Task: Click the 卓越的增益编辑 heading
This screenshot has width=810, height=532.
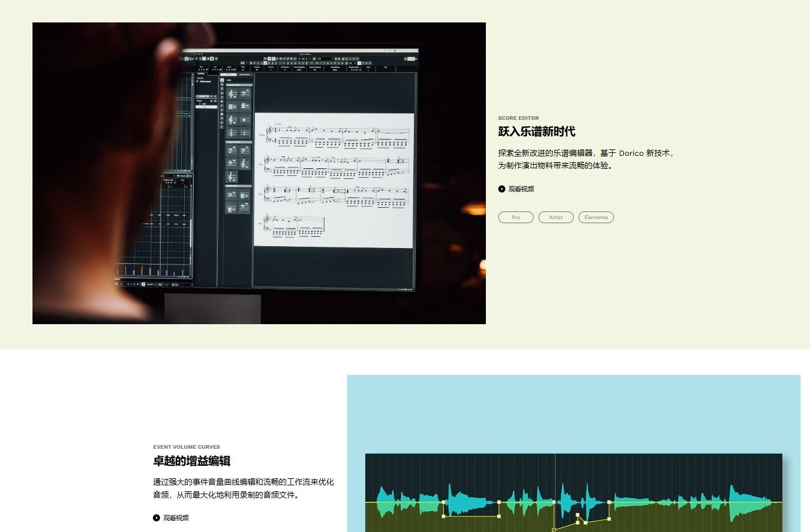Action: (191, 461)
